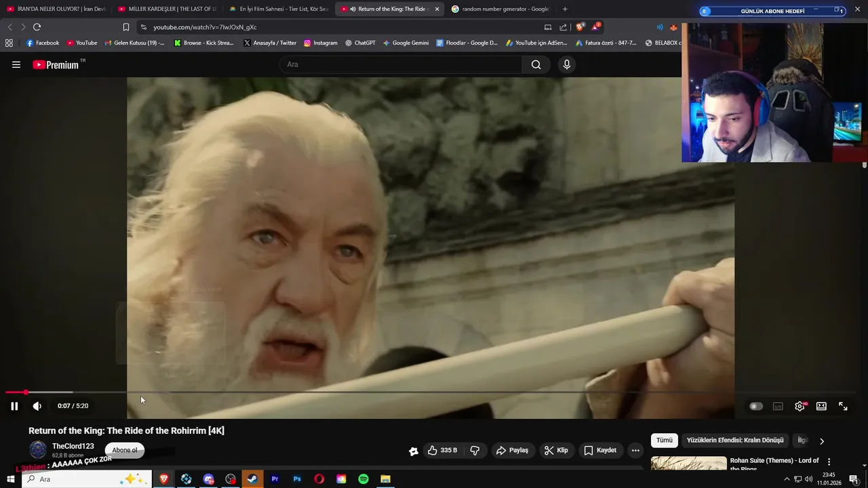Go back to the previous page
Viewport: 868px width, 488px height.
[9, 27]
